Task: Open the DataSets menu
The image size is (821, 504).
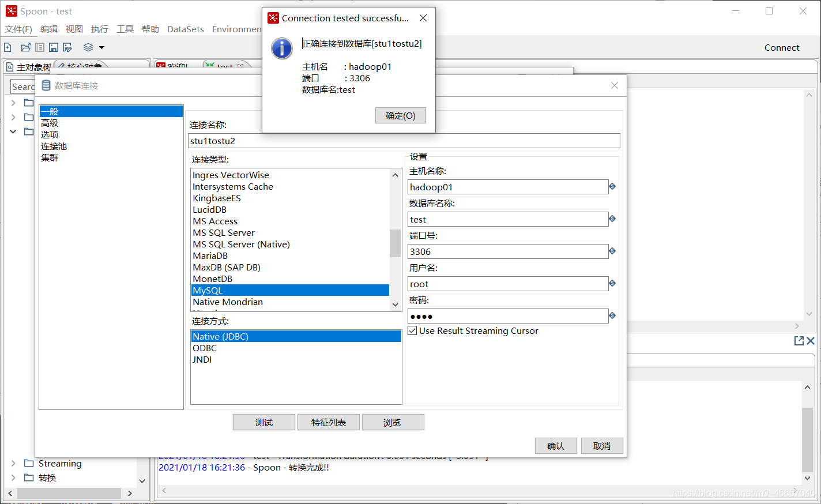Action: pos(186,29)
